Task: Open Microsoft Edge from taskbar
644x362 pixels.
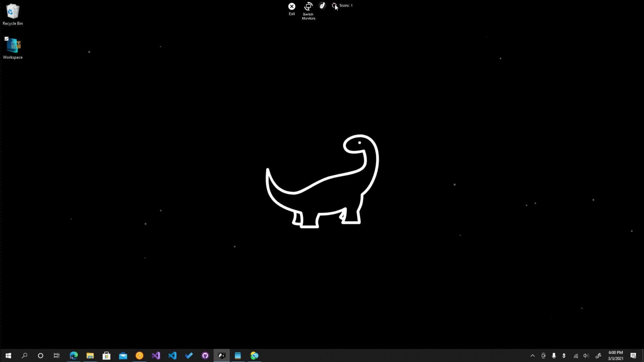Action: pos(73,356)
